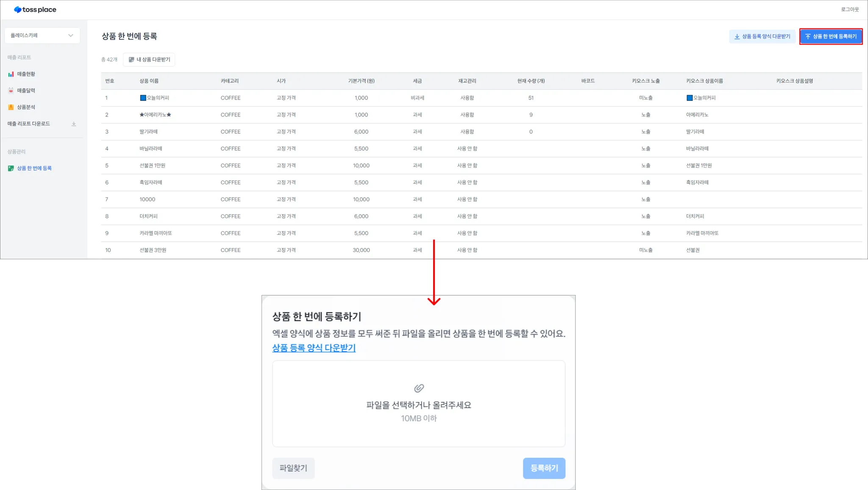Screen dimensions: 868x490
Task: Click 상품 등록 양식 다운받기 top button
Action: [762, 36]
